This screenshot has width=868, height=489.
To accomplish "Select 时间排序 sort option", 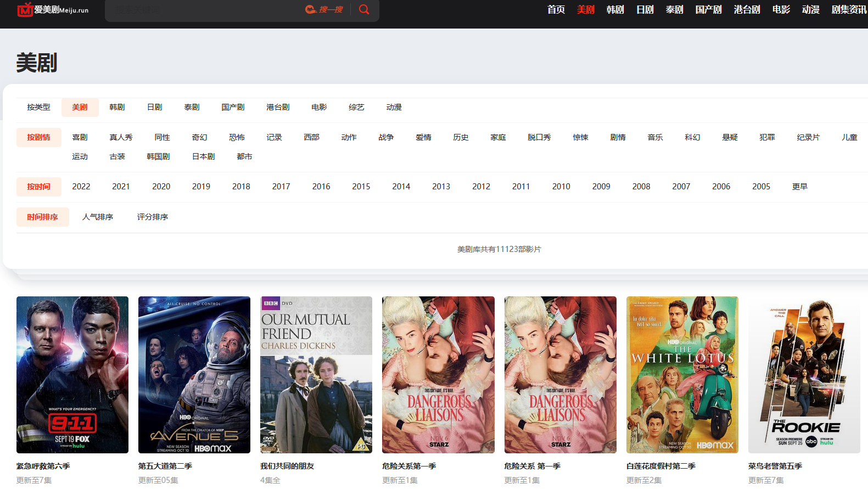I will [x=42, y=217].
